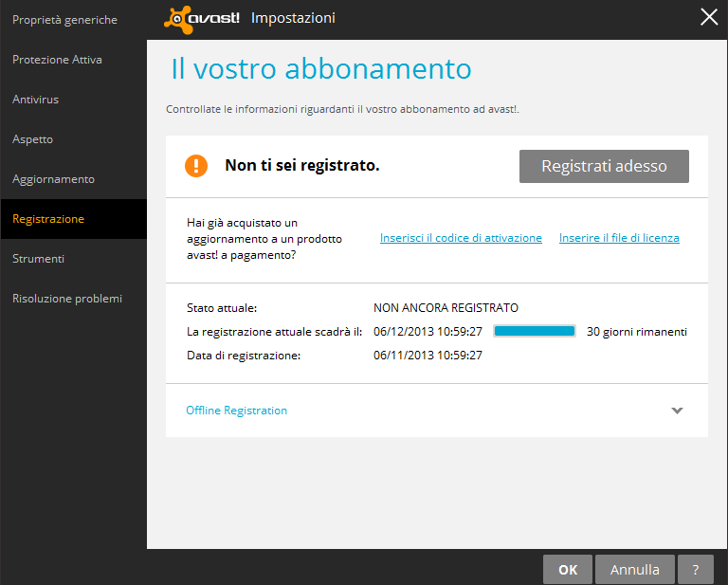This screenshot has height=585, width=728.
Task: Open the Strumenti section
Action: pyautogui.click(x=39, y=259)
